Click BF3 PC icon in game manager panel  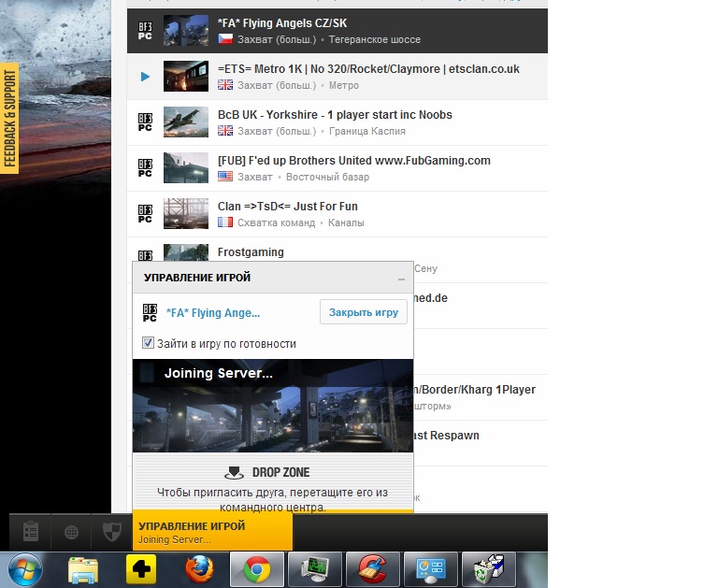click(150, 313)
